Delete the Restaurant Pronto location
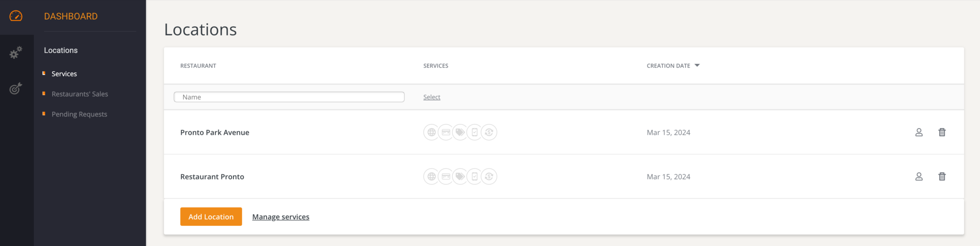The width and height of the screenshot is (980, 246). 942,177
